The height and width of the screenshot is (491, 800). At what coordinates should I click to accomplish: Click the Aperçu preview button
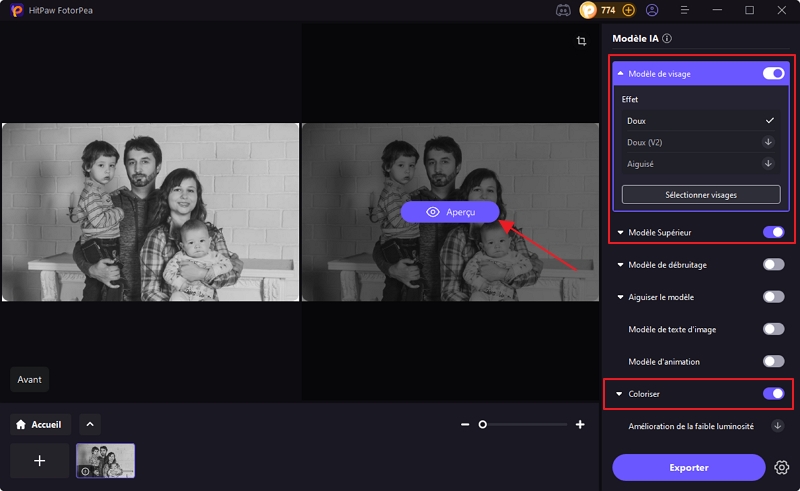point(449,212)
